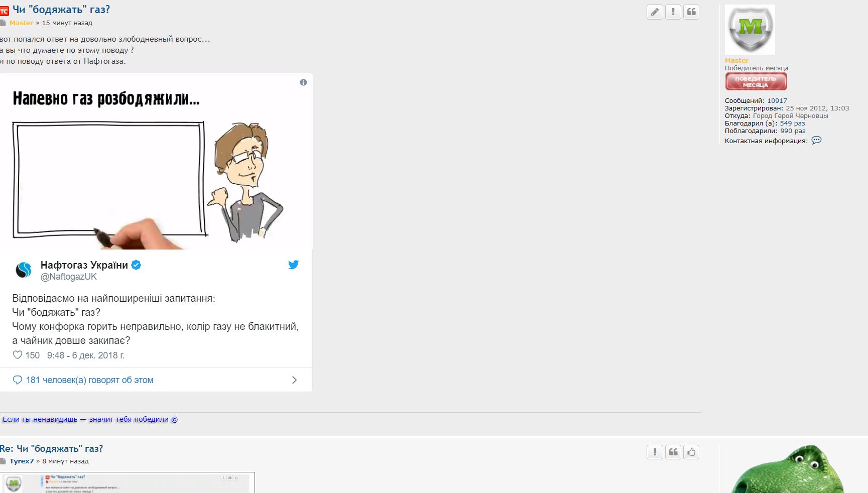Open '181 человек(а) говорят об этом' link

click(89, 380)
